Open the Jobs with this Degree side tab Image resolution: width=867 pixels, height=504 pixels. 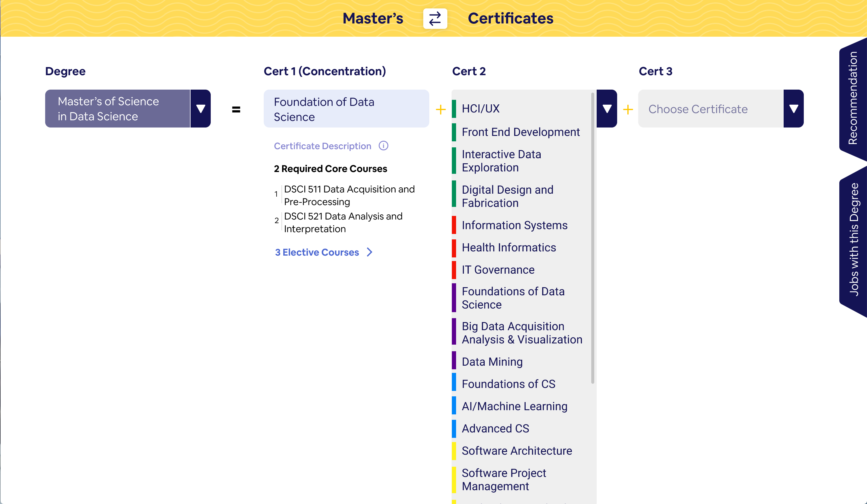pyautogui.click(x=853, y=239)
